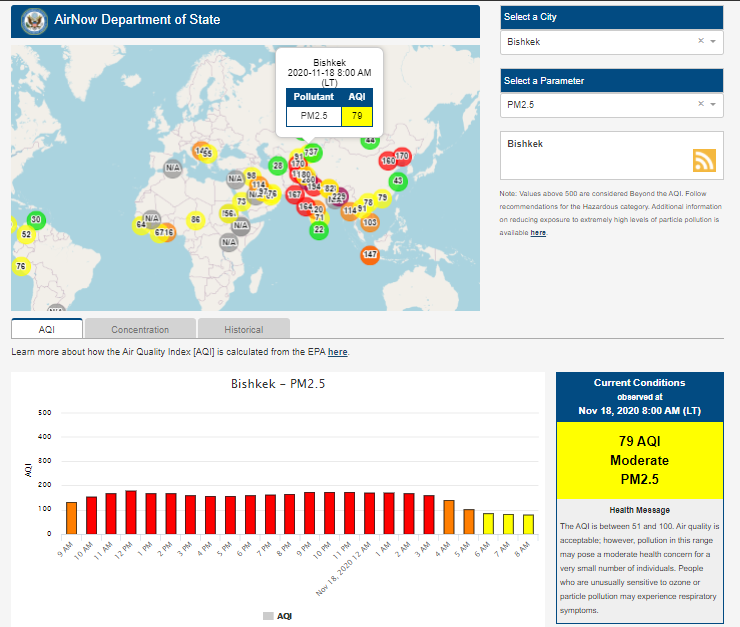Click the Bishkek RSS feed icon
Image resolution: width=740 pixels, height=627 pixels.
705,160
